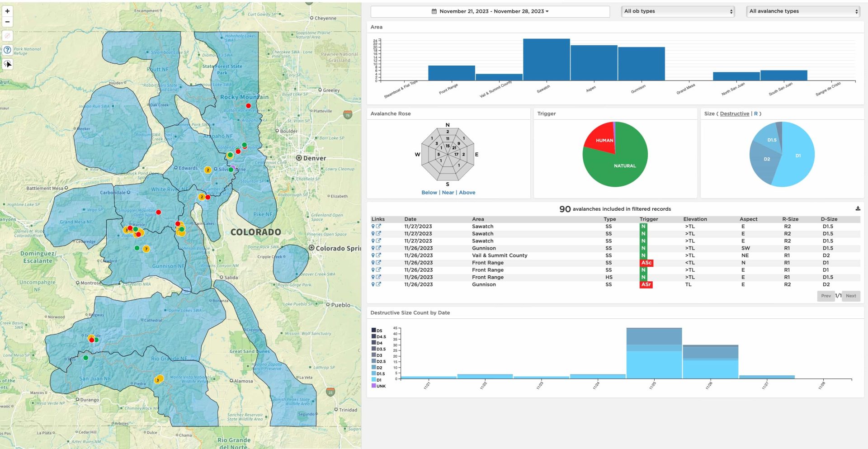Screen dimensions: 868x449
Task: Click the cluster marker 3 near Piedra
Action: tap(158, 379)
